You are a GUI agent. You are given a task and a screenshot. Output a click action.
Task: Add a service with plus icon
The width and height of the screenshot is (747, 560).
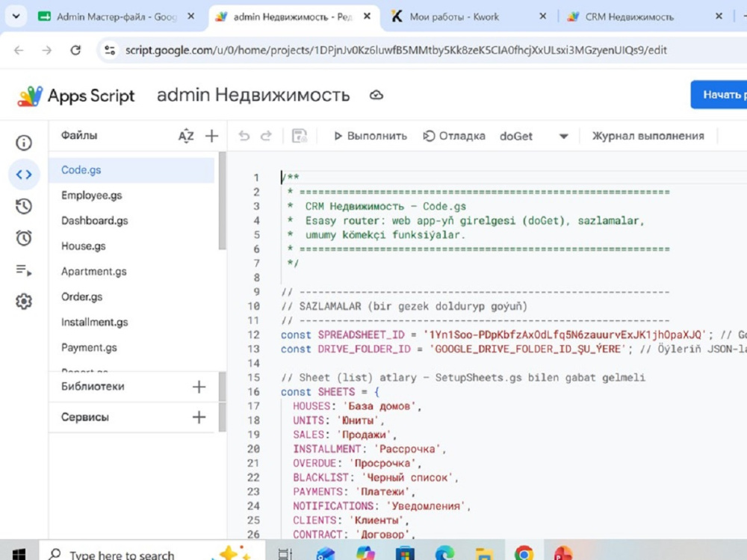[x=199, y=417]
